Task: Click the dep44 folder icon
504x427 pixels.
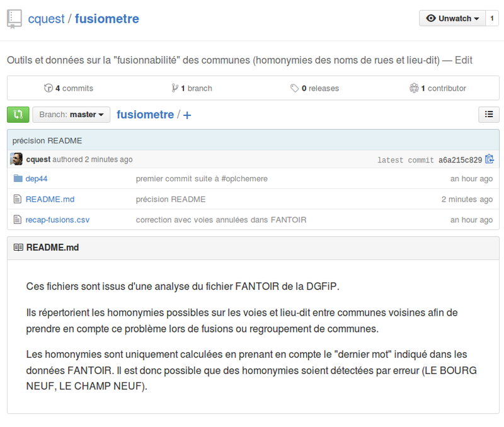Action: click(18, 179)
